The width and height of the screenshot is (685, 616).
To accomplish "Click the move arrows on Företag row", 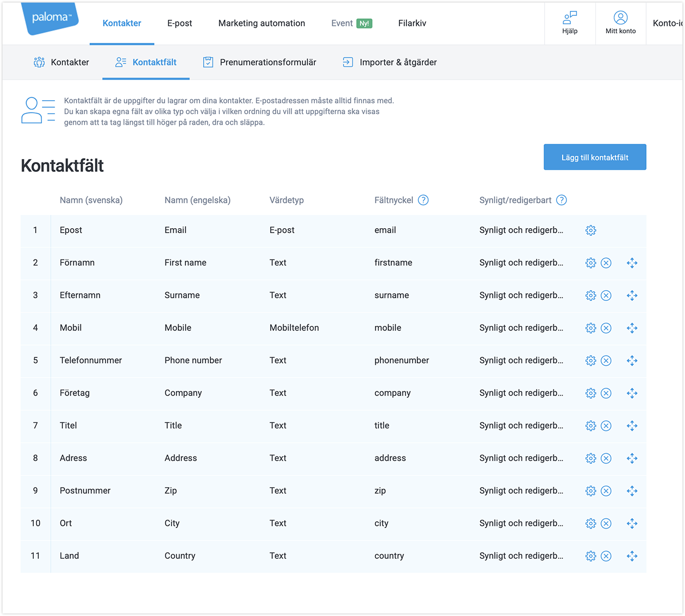I will coord(632,393).
